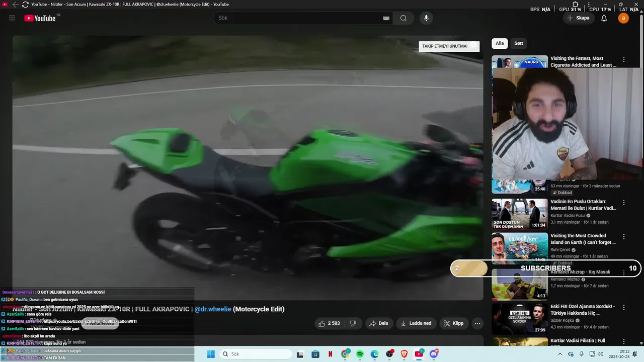Go to the YouTube home logo
This screenshot has width=644, height=362.
pos(40,18)
